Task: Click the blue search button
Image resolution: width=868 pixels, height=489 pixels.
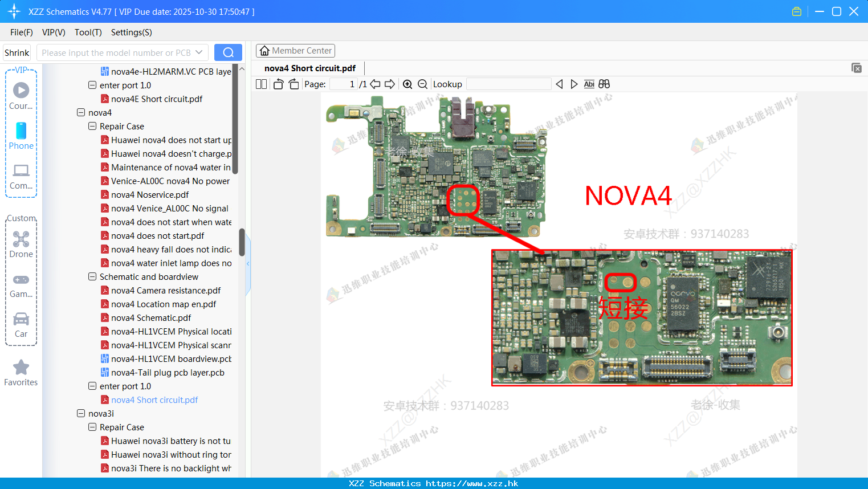Action: coord(228,52)
